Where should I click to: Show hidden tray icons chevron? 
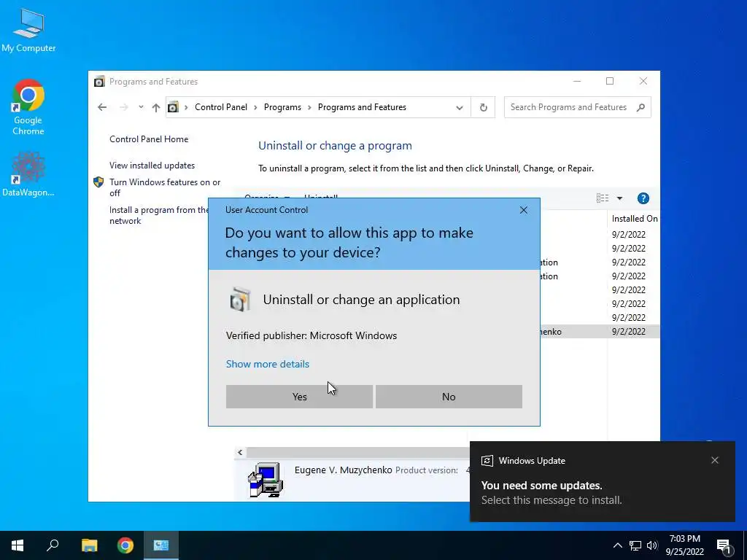coord(617,545)
